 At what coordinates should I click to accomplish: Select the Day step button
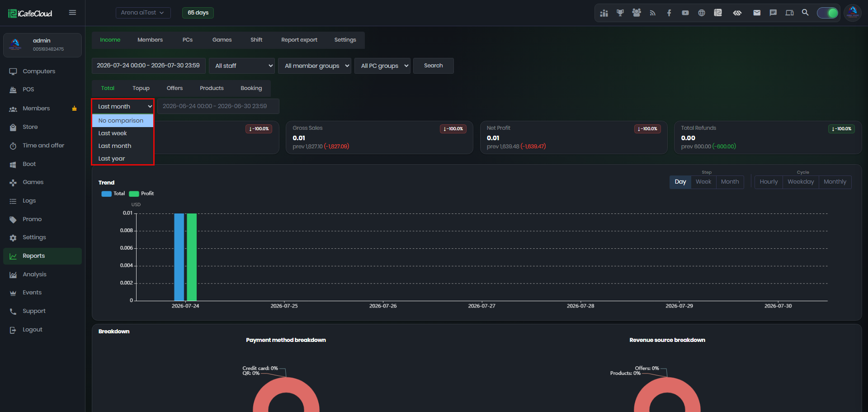tap(680, 182)
